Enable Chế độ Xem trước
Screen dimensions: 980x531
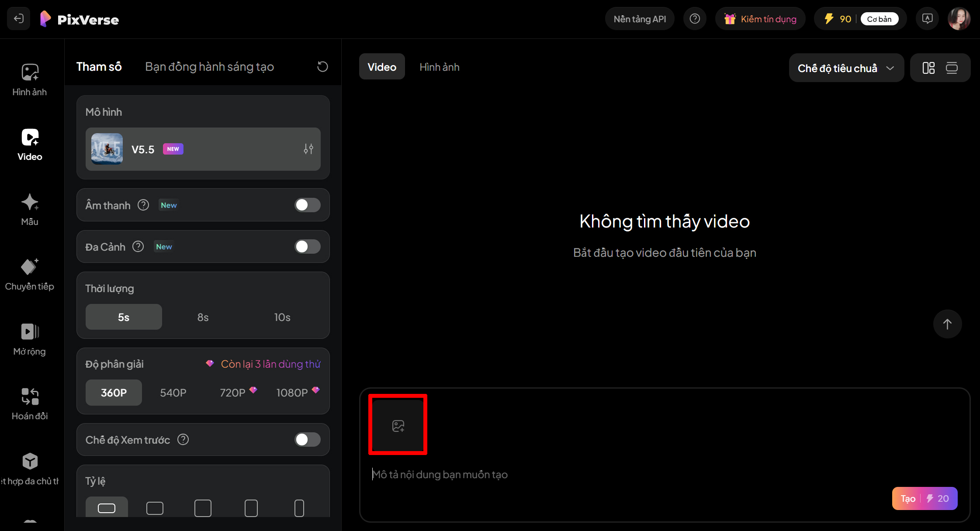coord(308,440)
